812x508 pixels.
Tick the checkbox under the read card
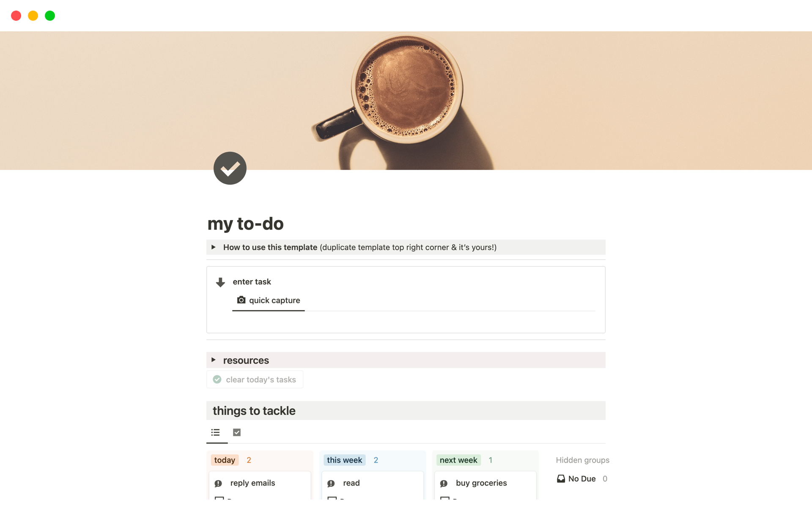tap(332, 498)
